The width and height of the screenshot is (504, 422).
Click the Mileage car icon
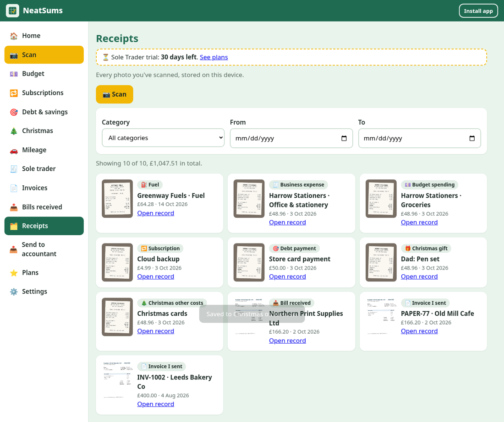tap(14, 150)
